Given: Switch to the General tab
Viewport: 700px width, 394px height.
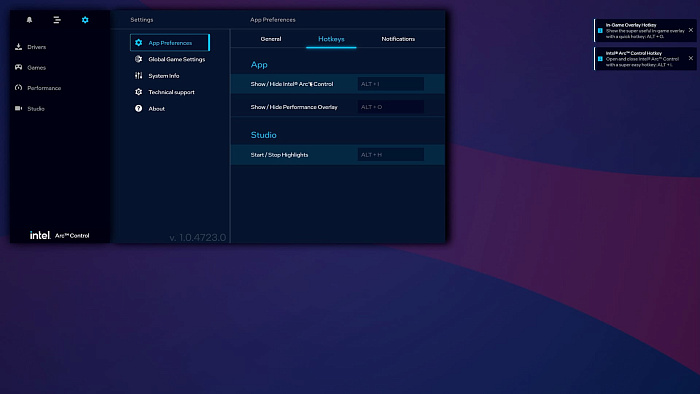Looking at the screenshot, I should (271, 39).
